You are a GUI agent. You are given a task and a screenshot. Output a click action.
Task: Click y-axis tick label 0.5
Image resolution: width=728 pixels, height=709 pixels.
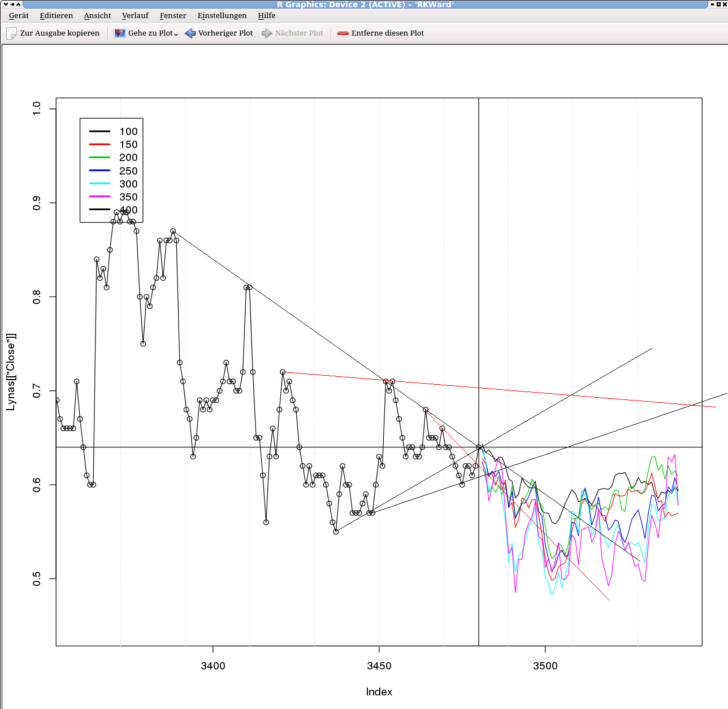coord(37,578)
